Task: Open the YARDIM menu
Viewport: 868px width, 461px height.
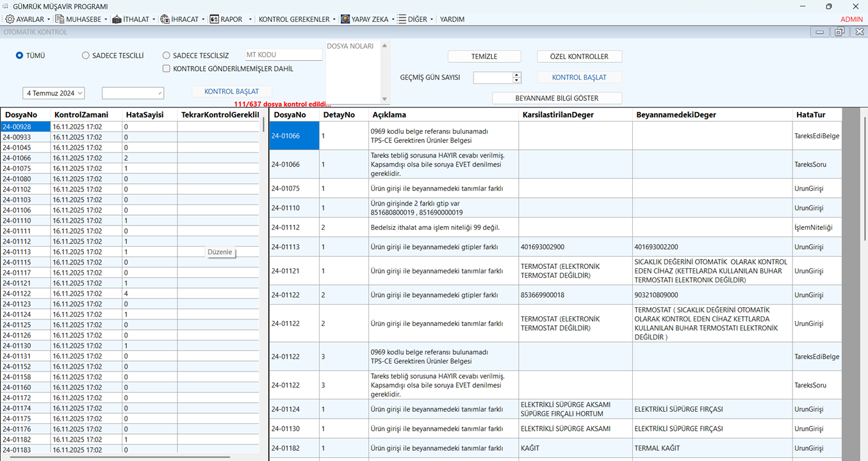Action: pos(452,19)
